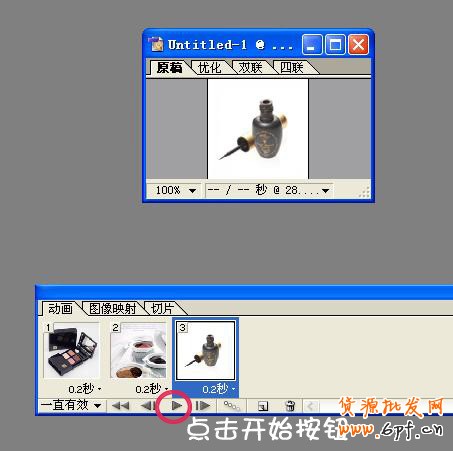The width and height of the screenshot is (453, 451).
Task: Select frame 1 eyeshadow palette thumbnail
Action: pyautogui.click(x=72, y=350)
